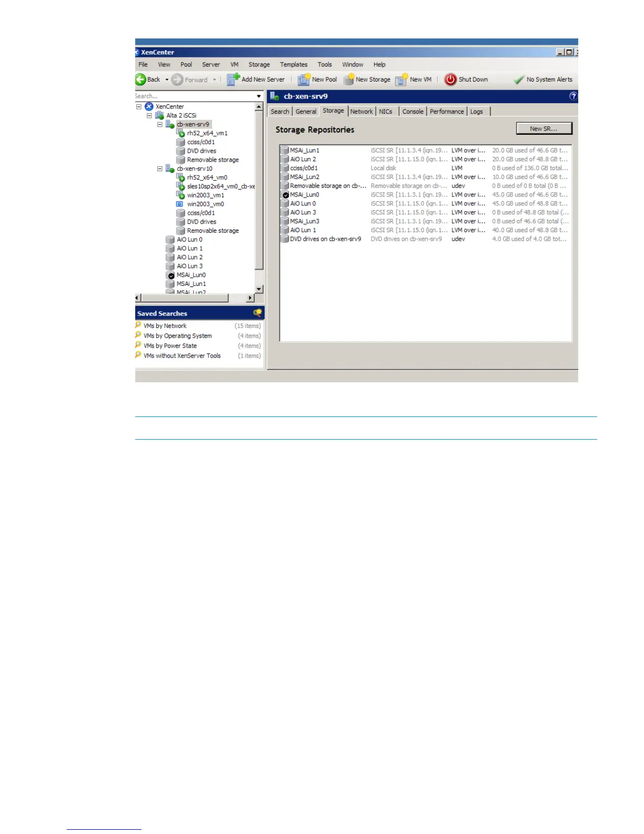Viewport: 644px width, 834px height.
Task: Click the cb-xen-srv9 server icon in tree
Action: coord(170,124)
